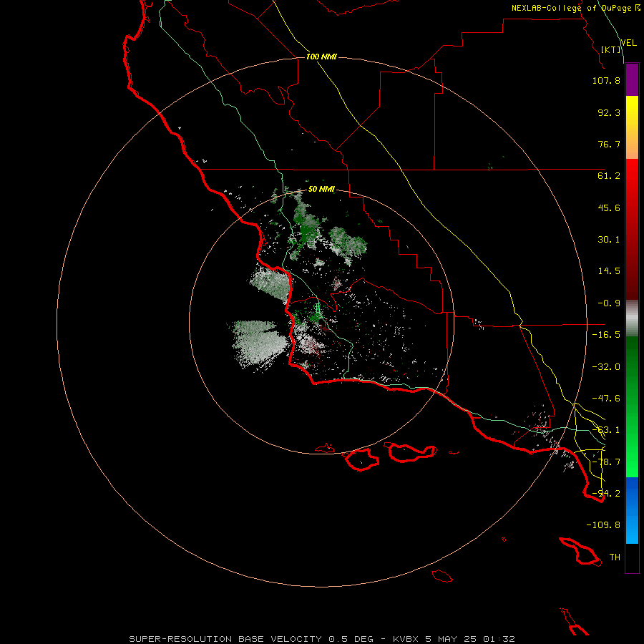Click the -109.8 velocity scale value
The width and height of the screenshot is (644, 644).
click(603, 525)
